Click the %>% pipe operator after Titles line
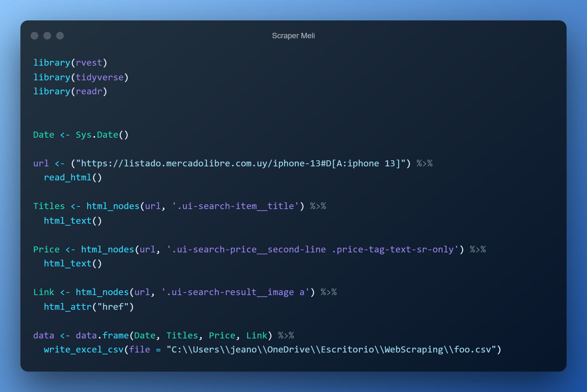587x392 pixels. (x=318, y=206)
